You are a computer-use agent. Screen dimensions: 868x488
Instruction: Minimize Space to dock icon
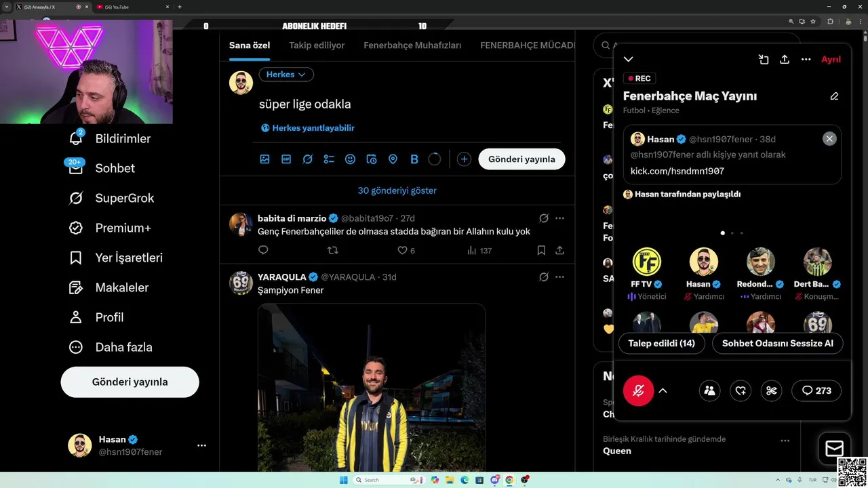[x=764, y=60]
